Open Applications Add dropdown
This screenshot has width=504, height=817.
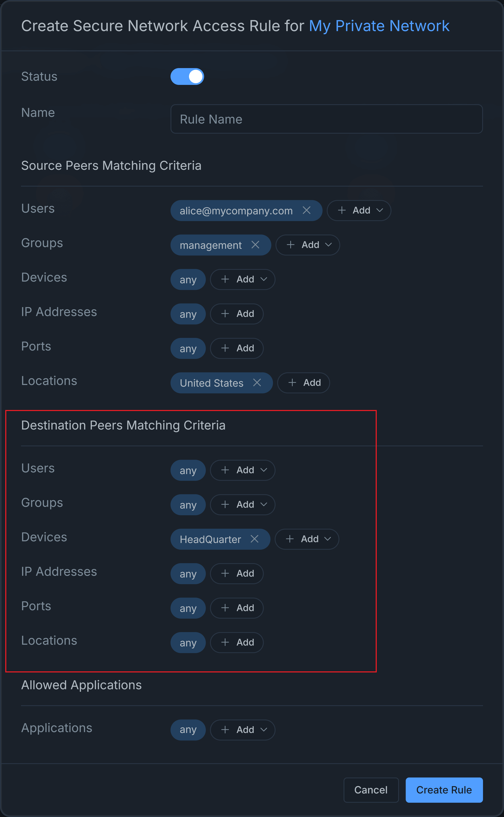pos(242,730)
